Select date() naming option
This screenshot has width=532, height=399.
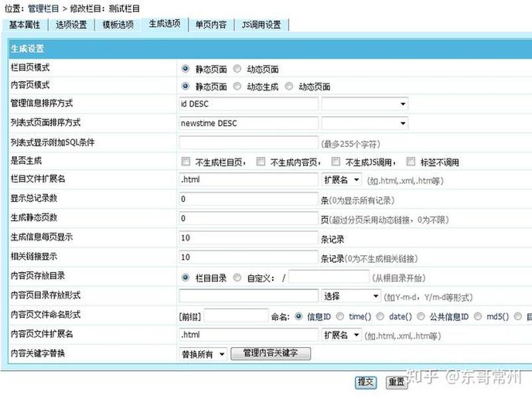380,317
